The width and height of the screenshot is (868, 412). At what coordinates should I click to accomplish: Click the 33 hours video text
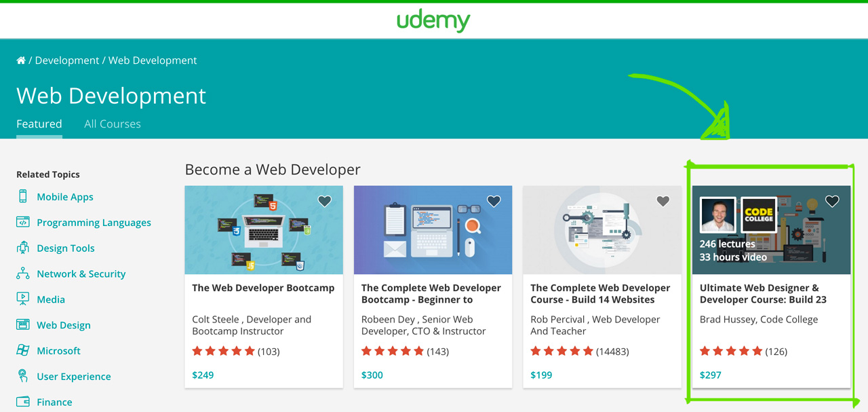(733, 257)
